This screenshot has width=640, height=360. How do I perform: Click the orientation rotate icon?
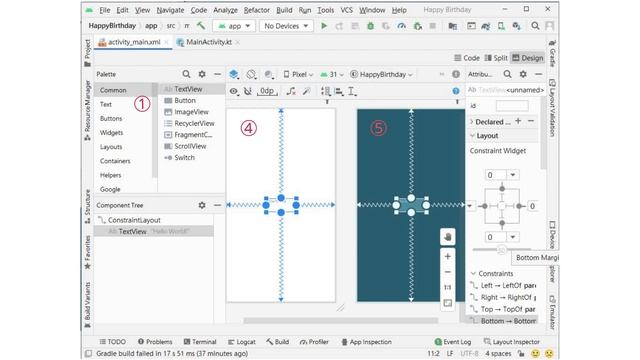251,74
